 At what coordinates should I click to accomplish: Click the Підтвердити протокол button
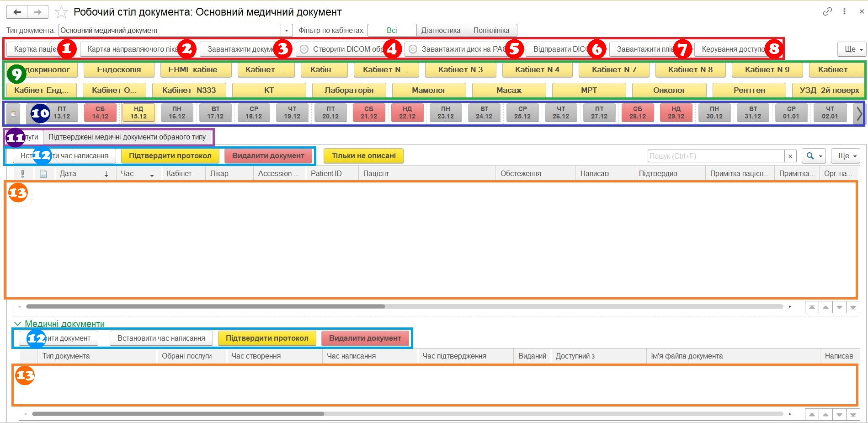coord(170,155)
